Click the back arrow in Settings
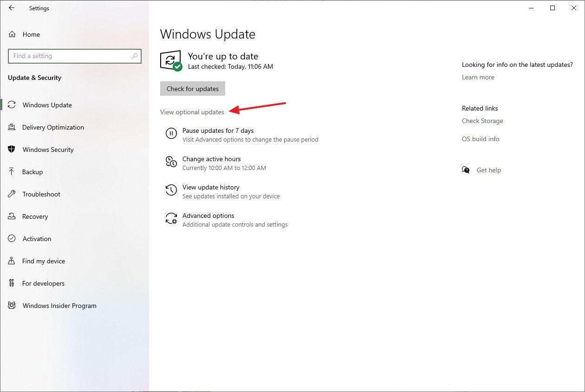 (12, 8)
